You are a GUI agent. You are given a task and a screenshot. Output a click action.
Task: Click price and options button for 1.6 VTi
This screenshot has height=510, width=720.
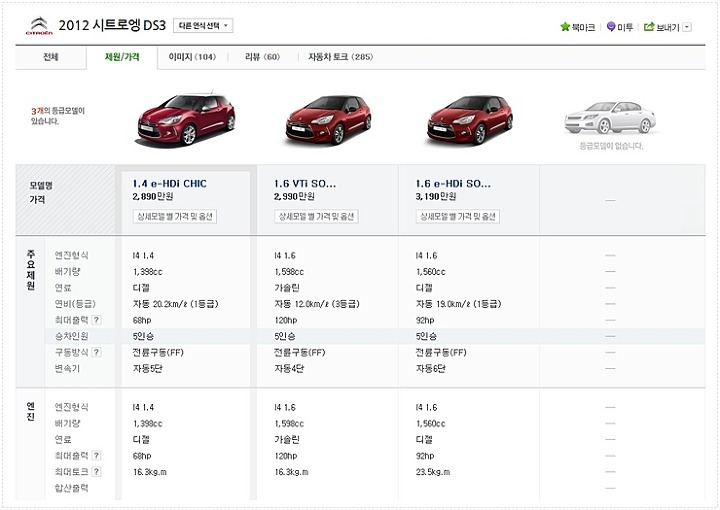tap(316, 217)
